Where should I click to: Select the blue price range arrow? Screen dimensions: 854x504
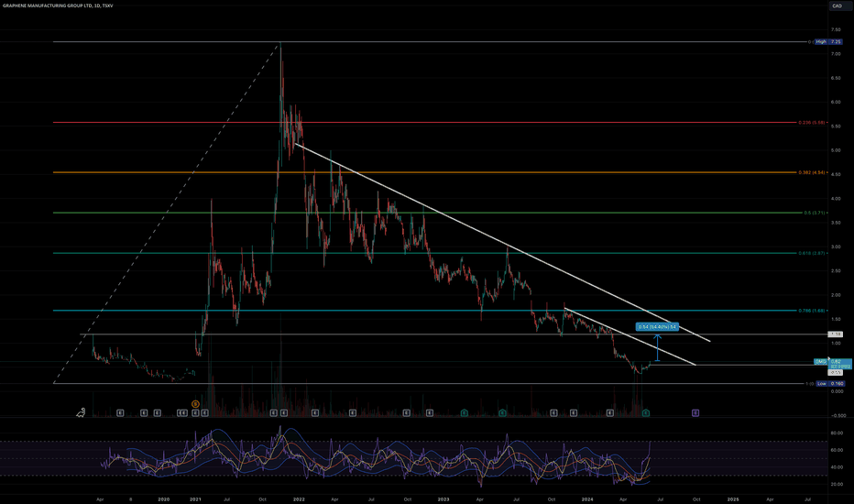[x=657, y=347]
